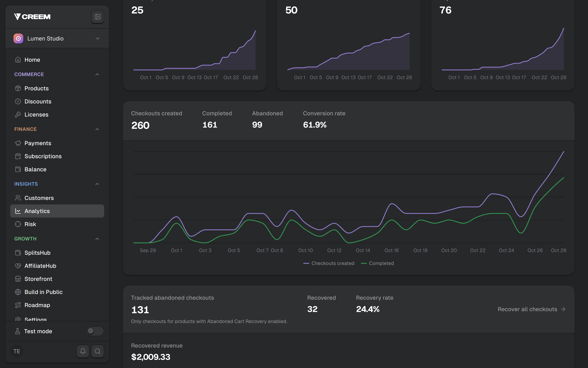This screenshot has height=368, width=588.
Task: Open the TE user avatar
Action: click(x=17, y=351)
